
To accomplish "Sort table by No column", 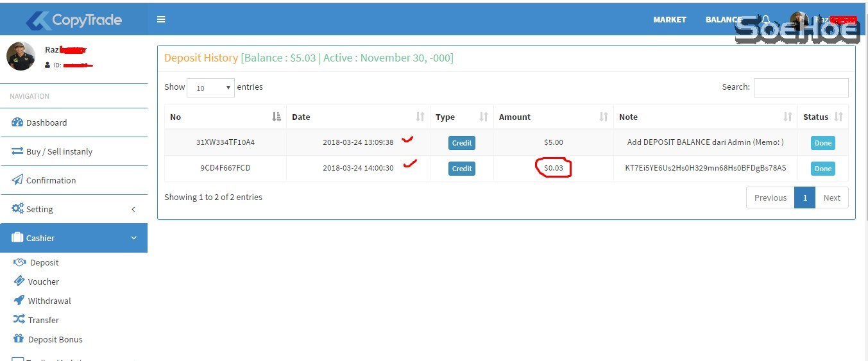I will point(277,117).
